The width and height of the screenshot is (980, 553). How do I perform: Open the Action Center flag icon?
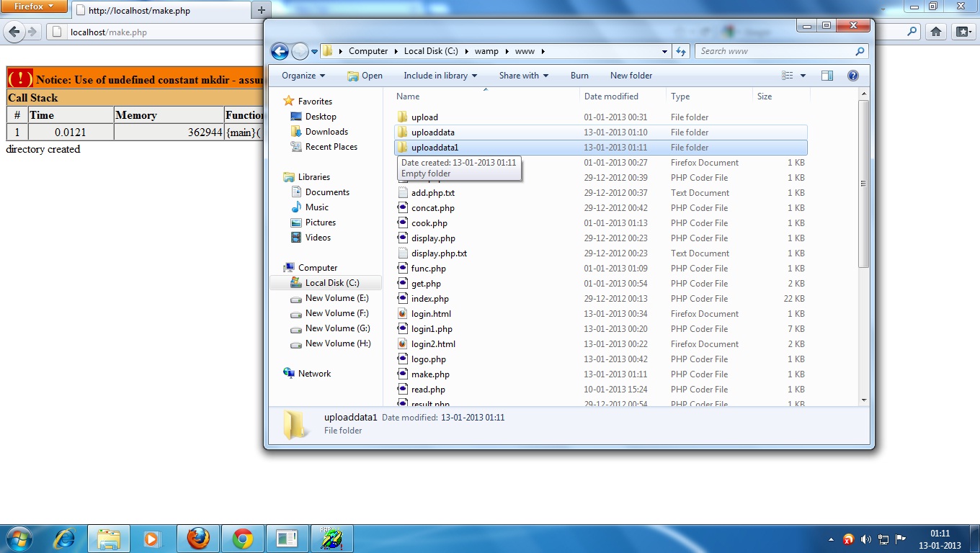(900, 539)
